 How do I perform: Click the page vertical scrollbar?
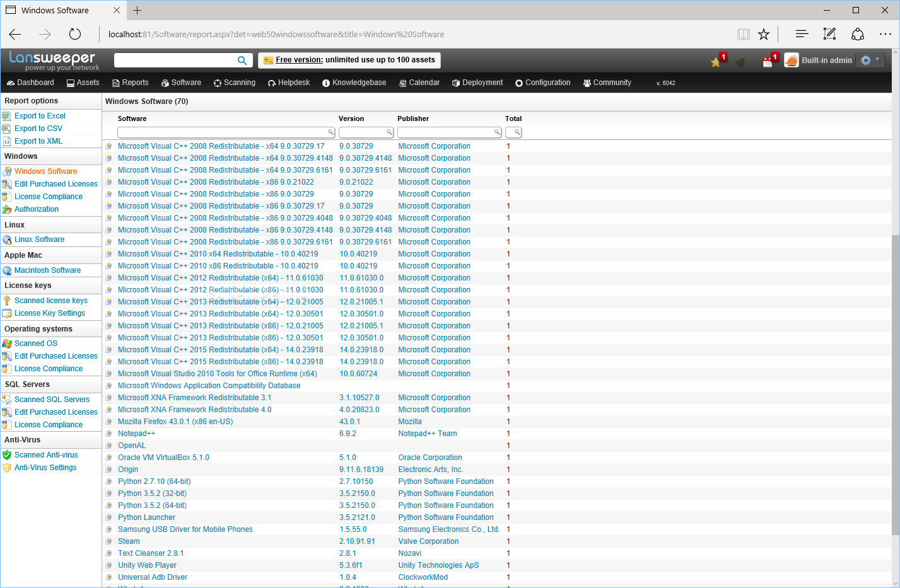[896, 384]
